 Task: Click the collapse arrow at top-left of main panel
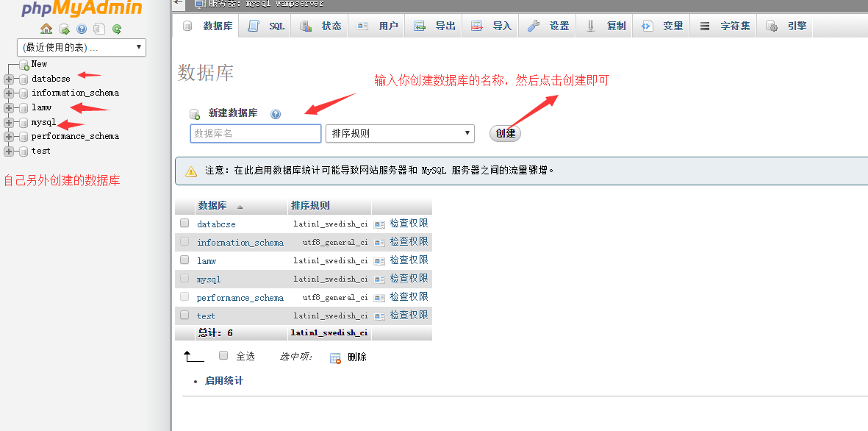(x=177, y=2)
